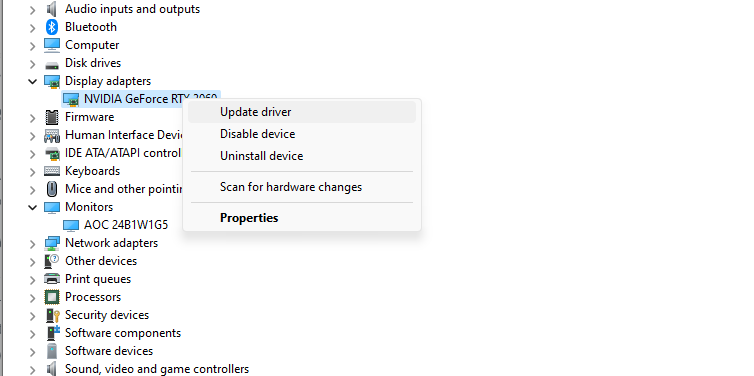Click the Processors icon
Viewport: 754px width, 376px height.
pyautogui.click(x=51, y=297)
